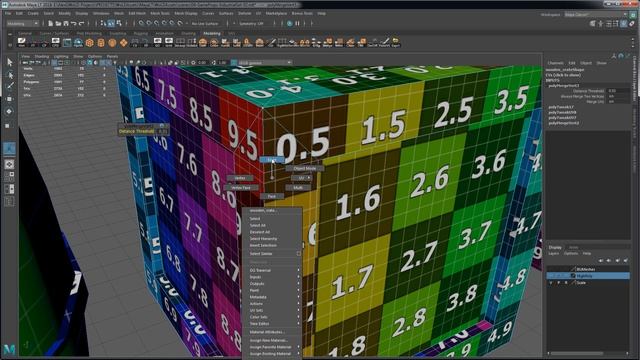Image resolution: width=640 pixels, height=360 pixels.
Task: Open Anim tab in Layer Editor
Action: click(x=573, y=247)
